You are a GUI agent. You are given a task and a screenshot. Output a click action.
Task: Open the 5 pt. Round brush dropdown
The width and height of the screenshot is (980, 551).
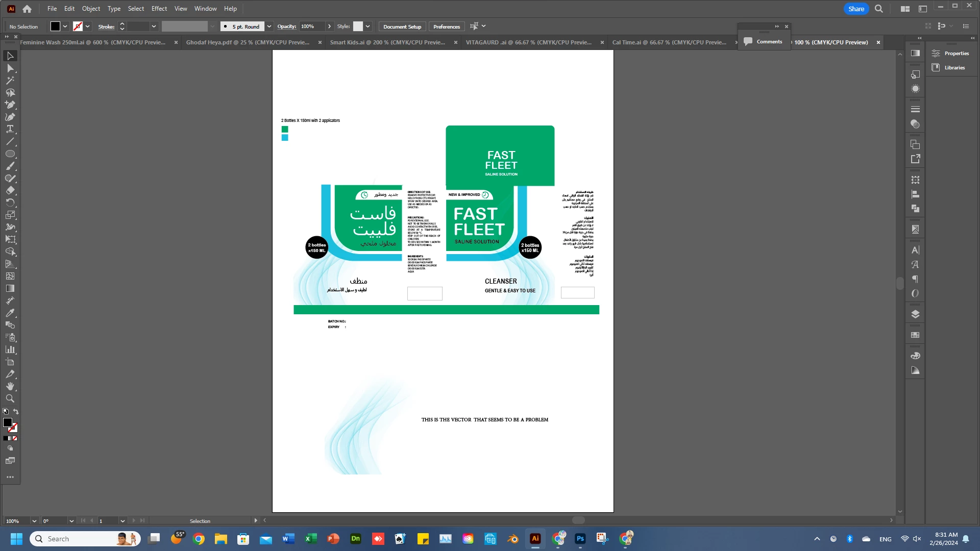[x=269, y=27]
